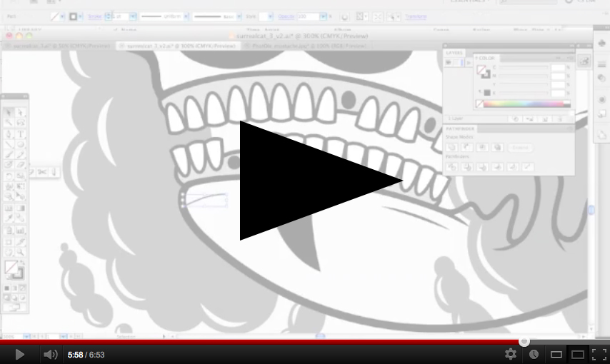The width and height of the screenshot is (610, 364).
Task: Open the video settings gear menu
Action: 511,354
